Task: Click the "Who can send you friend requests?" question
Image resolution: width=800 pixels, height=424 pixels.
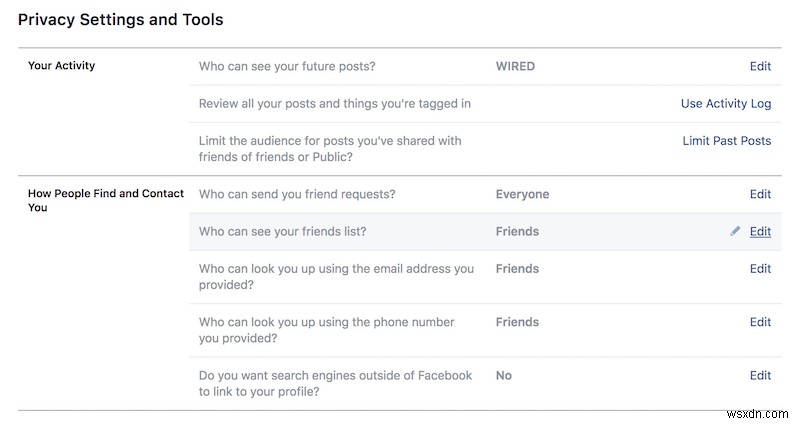Action: [x=297, y=194]
